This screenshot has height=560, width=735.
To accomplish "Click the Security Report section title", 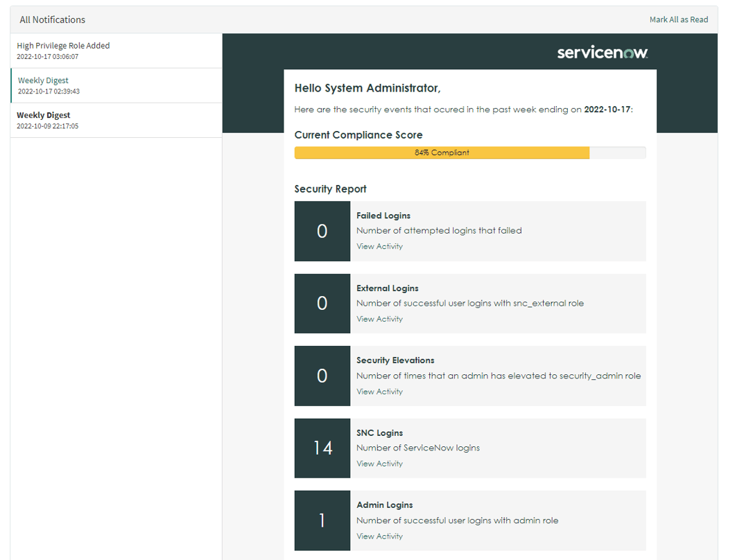I will (331, 189).
